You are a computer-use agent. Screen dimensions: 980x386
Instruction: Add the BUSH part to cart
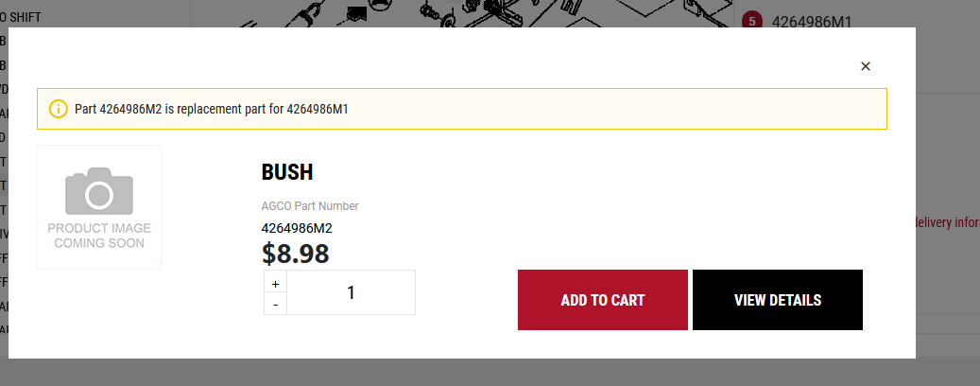click(602, 300)
